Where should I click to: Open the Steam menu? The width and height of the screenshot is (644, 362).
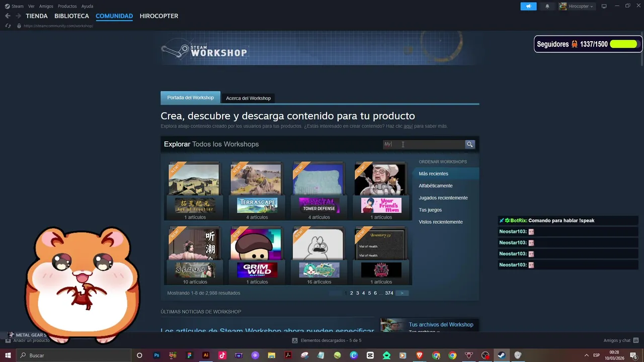pos(14,6)
